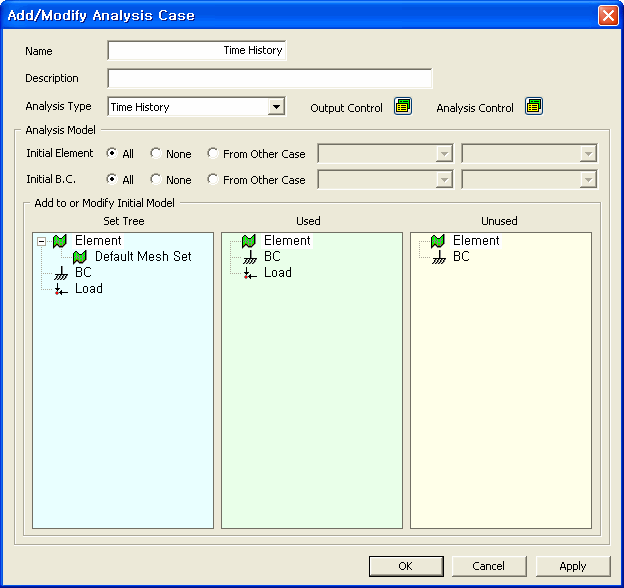
Task: Open the Output Control settings icon
Action: click(403, 107)
